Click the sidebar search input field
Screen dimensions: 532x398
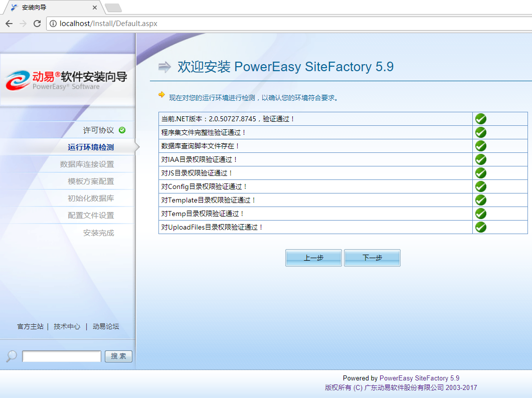click(x=61, y=356)
